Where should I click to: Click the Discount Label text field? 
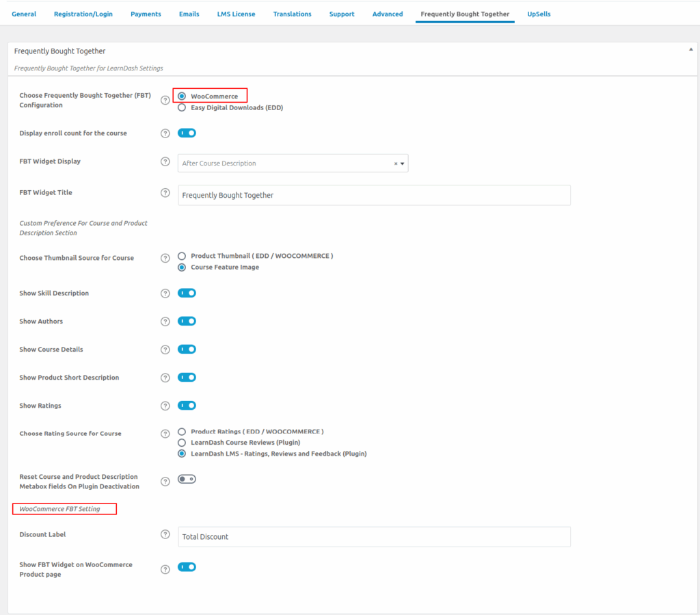click(x=374, y=537)
